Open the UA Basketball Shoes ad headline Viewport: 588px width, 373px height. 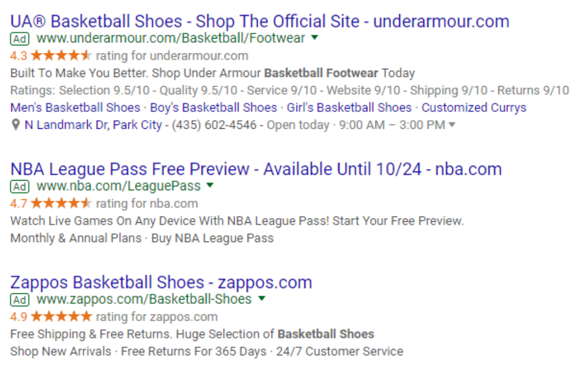pos(259,21)
